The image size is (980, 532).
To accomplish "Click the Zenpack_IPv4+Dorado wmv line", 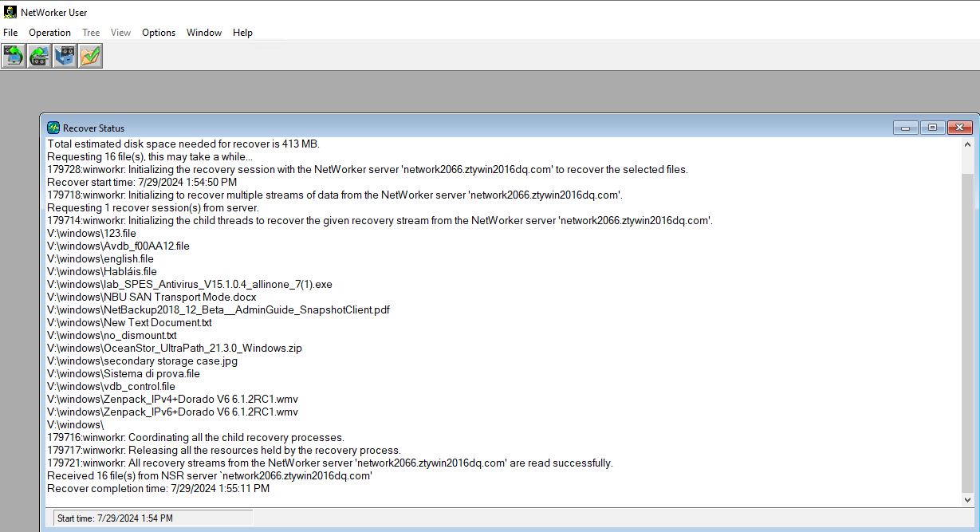I will [172, 400].
